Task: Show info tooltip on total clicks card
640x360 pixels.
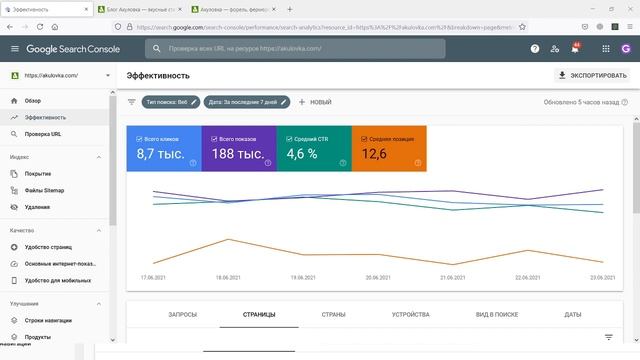Action: [x=193, y=163]
